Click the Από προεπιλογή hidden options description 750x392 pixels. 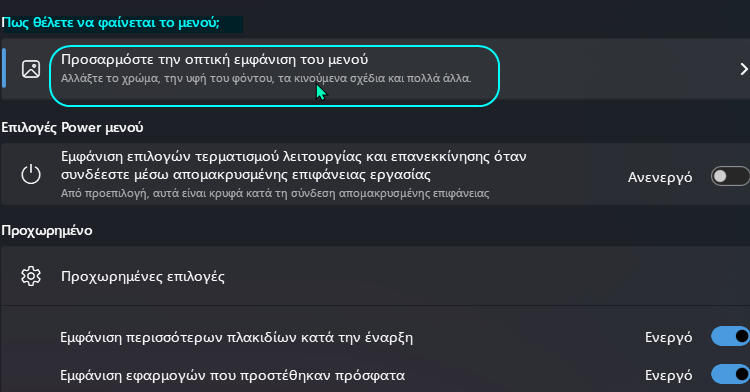275,194
